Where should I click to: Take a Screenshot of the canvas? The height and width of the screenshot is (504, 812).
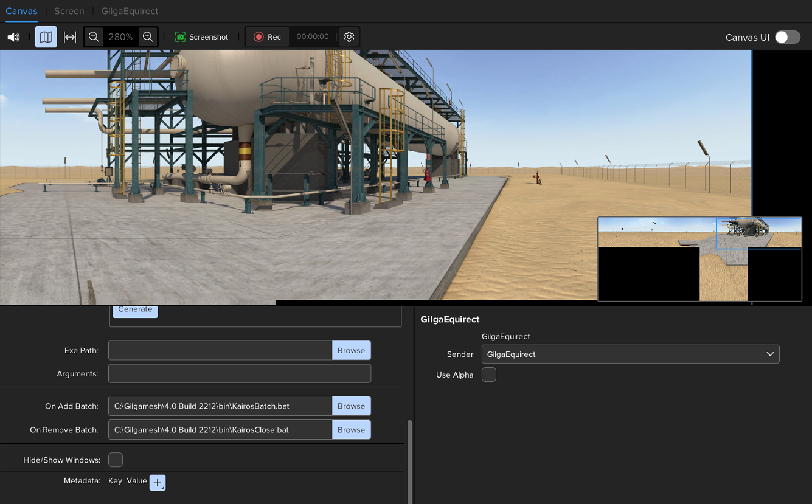(202, 37)
